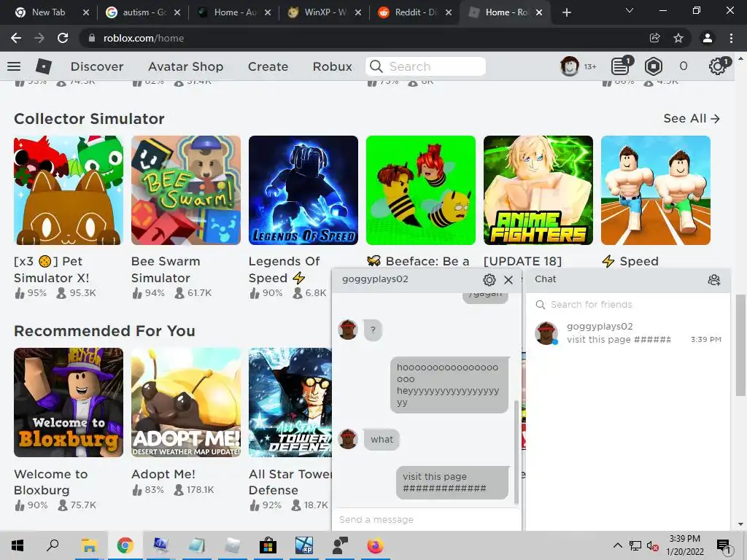Click the magnifier in Search for friends
Screen dimensions: 747x560
point(541,304)
